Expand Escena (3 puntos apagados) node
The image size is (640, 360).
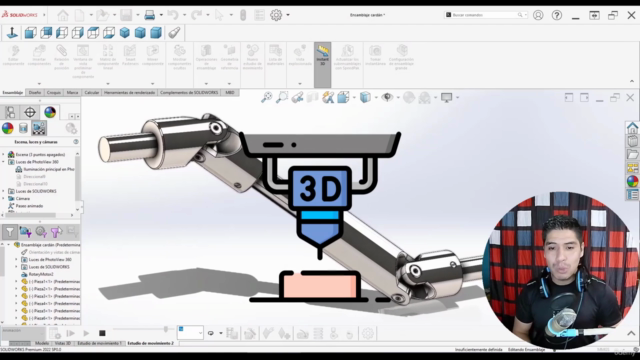pyautogui.click(x=4, y=155)
